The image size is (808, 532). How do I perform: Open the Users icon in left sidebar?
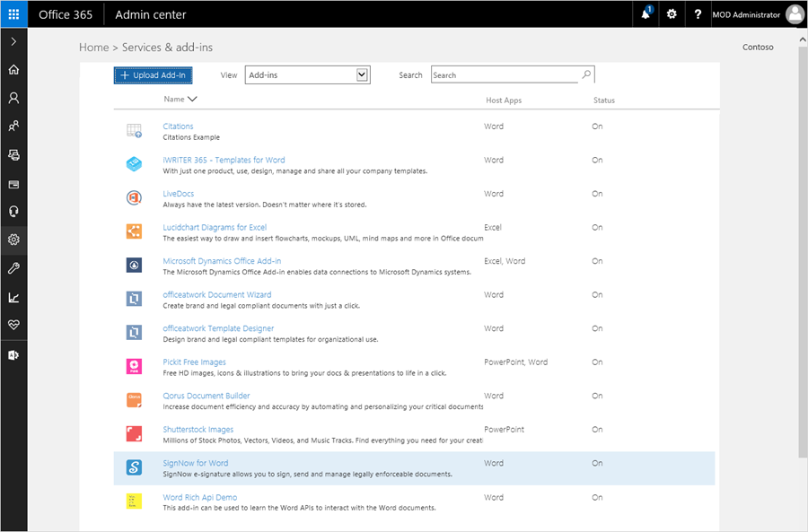click(x=13, y=98)
